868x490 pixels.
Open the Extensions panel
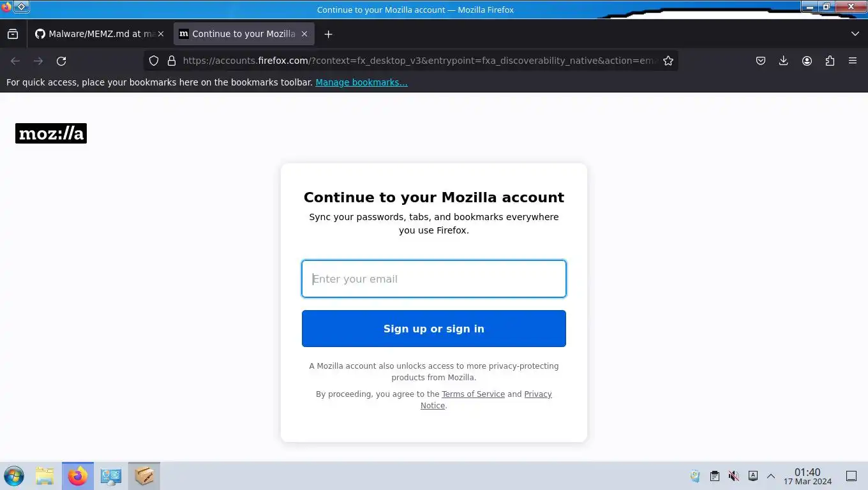830,61
